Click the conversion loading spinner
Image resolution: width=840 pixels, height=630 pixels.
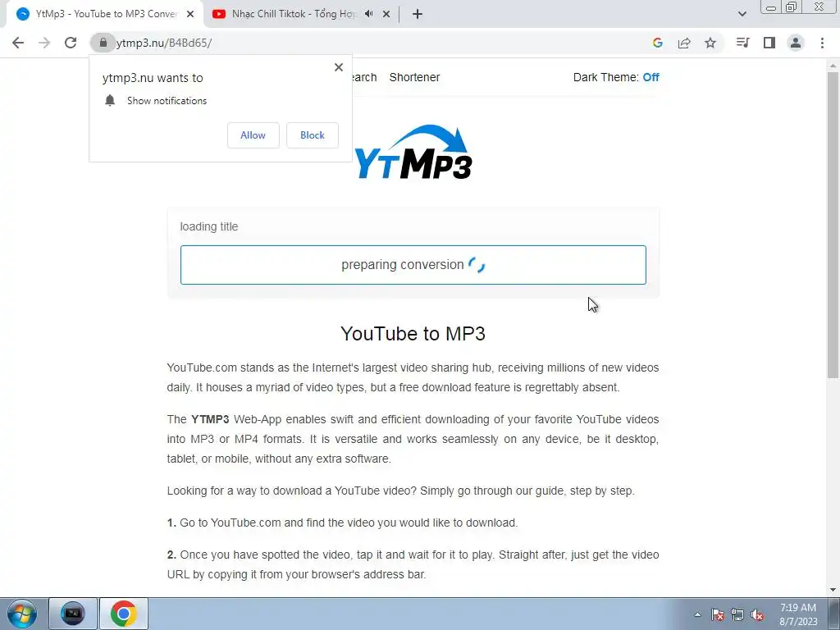[x=477, y=265]
